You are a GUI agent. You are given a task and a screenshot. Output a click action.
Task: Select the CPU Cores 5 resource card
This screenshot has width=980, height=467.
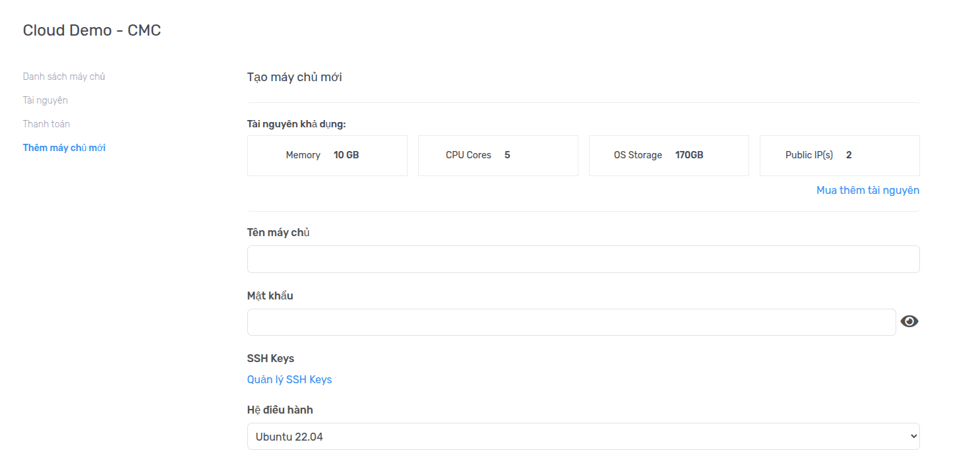coord(498,156)
